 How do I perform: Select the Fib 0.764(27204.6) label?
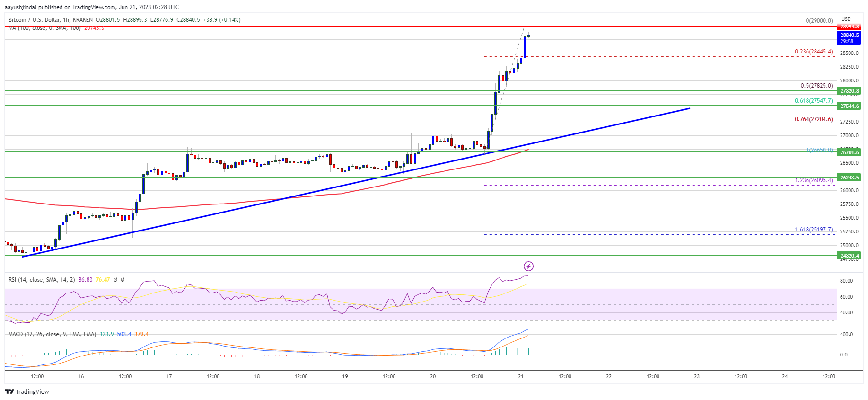coord(814,119)
